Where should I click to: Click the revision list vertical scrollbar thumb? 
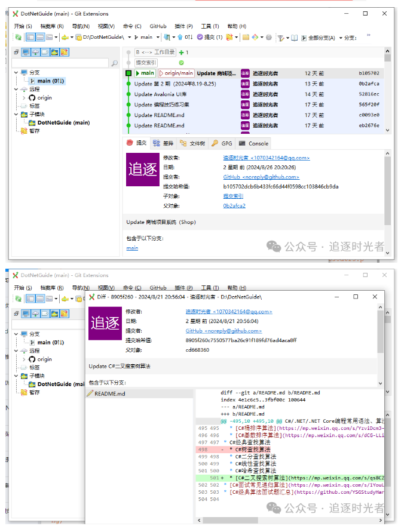click(387, 58)
